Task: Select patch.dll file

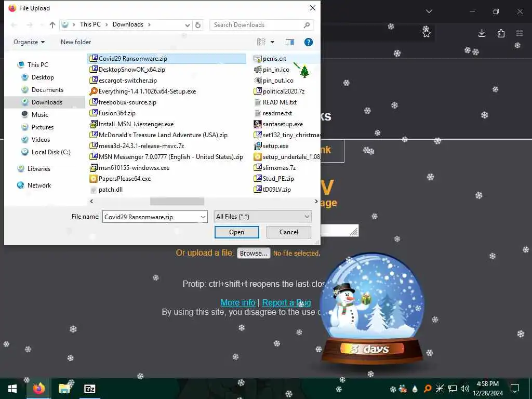Action: [x=106, y=189]
